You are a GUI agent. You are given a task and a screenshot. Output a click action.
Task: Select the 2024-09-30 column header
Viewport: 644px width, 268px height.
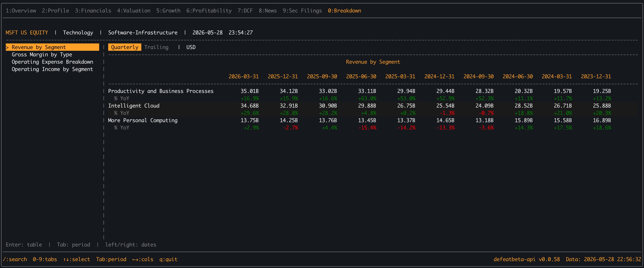(479, 77)
